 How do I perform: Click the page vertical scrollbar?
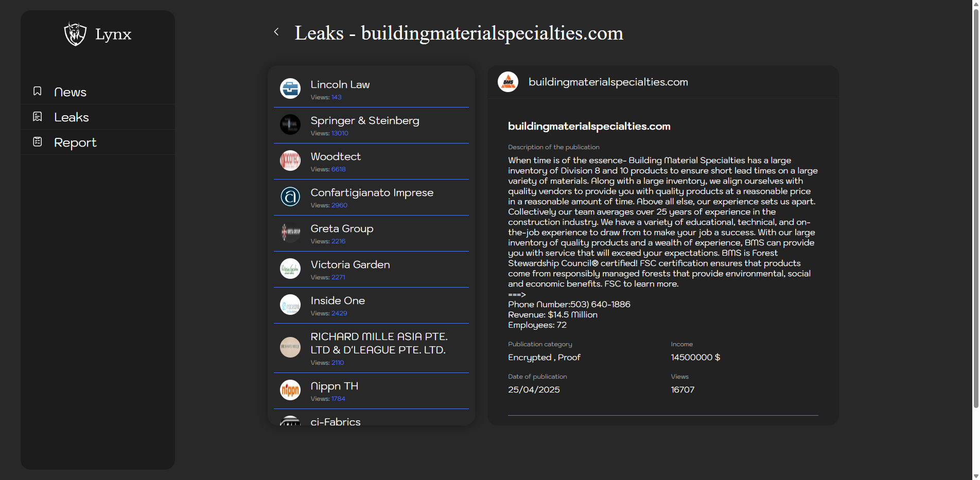975,206
